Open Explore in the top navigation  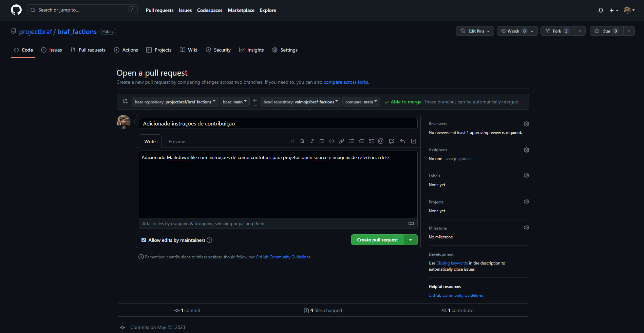(x=268, y=10)
